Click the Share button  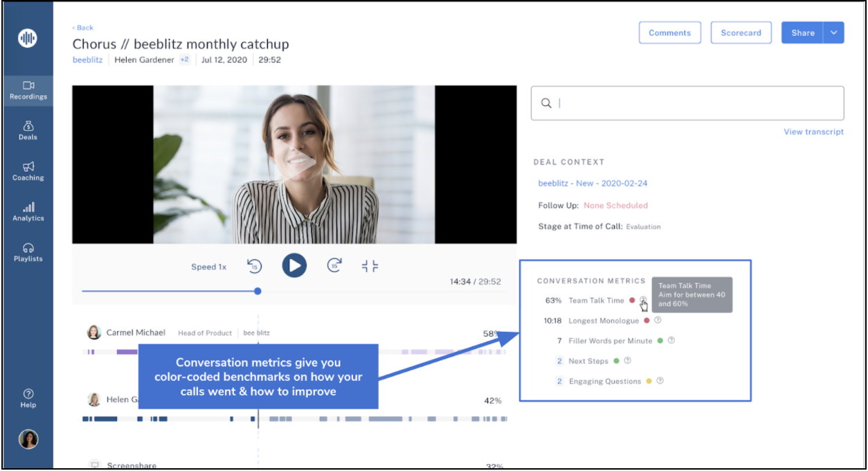point(802,33)
